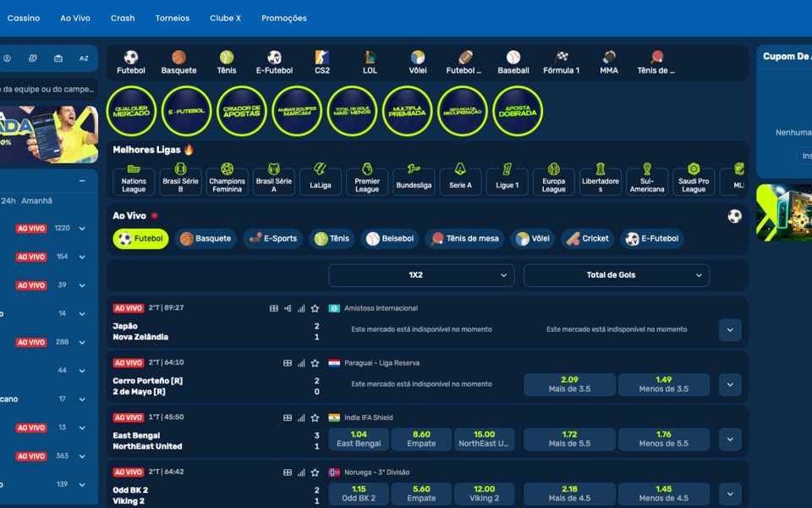
Task: Open the E-Futebol sport category
Action: coord(274,62)
